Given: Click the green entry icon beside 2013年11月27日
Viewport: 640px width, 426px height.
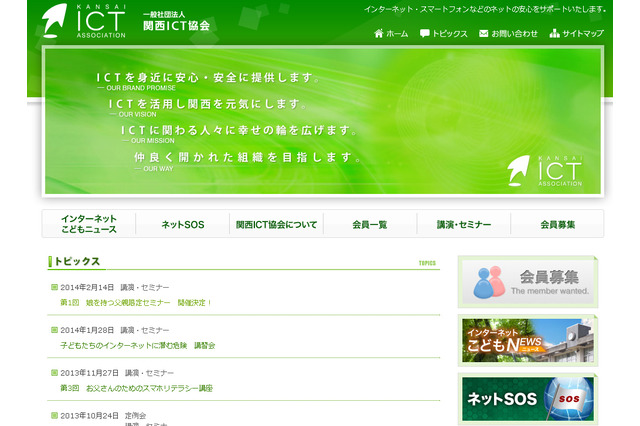Looking at the screenshot, I should pyautogui.click(x=54, y=373).
